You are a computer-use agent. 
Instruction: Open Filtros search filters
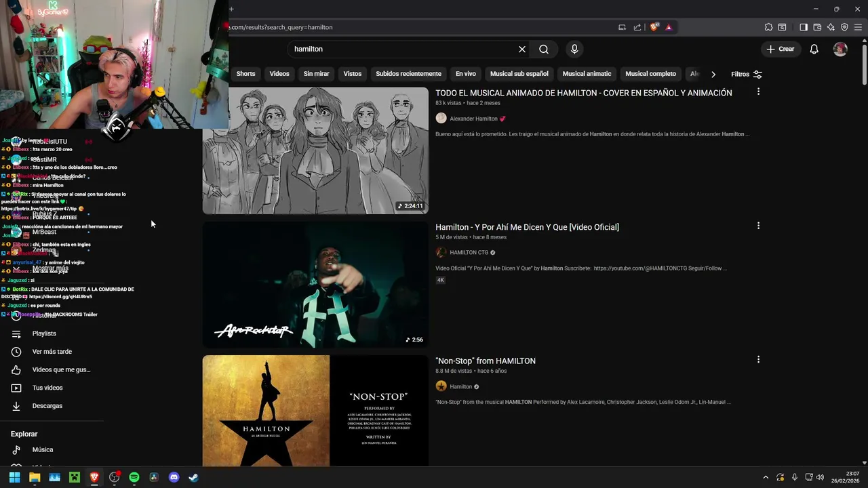(747, 74)
